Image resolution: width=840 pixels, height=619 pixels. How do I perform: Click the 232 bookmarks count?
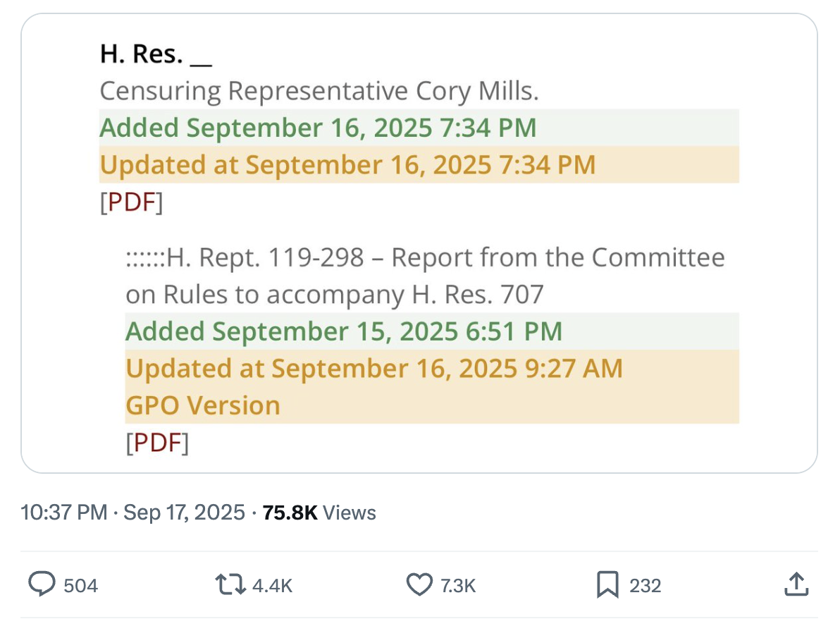[x=645, y=585]
